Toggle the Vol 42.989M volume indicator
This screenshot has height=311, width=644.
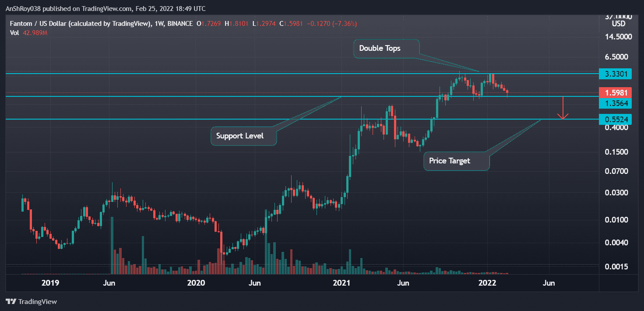click(x=28, y=32)
